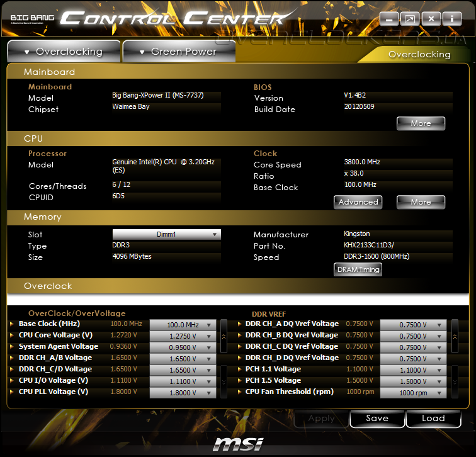The height and width of the screenshot is (457, 476).
Task: Click the Load button
Action: coord(433,419)
